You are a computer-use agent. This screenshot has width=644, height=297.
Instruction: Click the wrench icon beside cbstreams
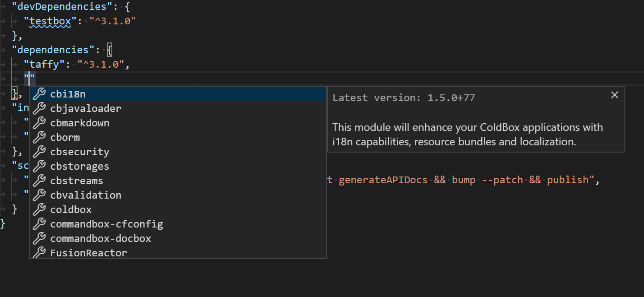40,181
